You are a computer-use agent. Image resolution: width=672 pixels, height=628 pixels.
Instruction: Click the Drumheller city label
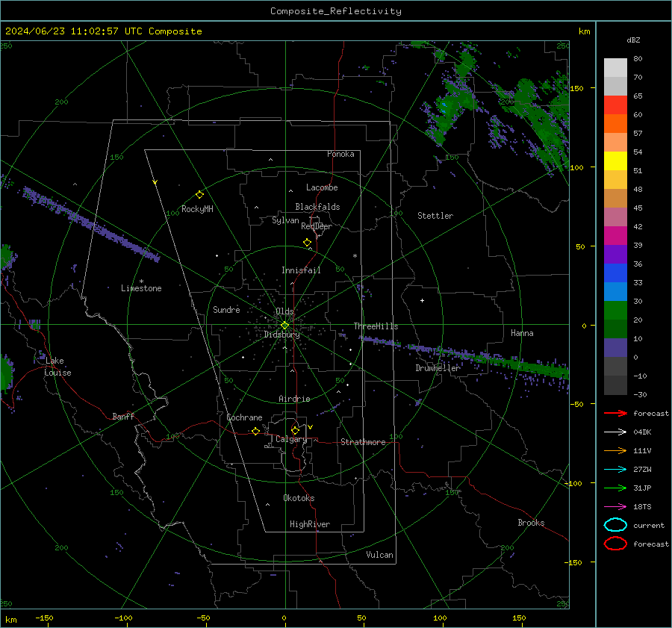[438, 368]
